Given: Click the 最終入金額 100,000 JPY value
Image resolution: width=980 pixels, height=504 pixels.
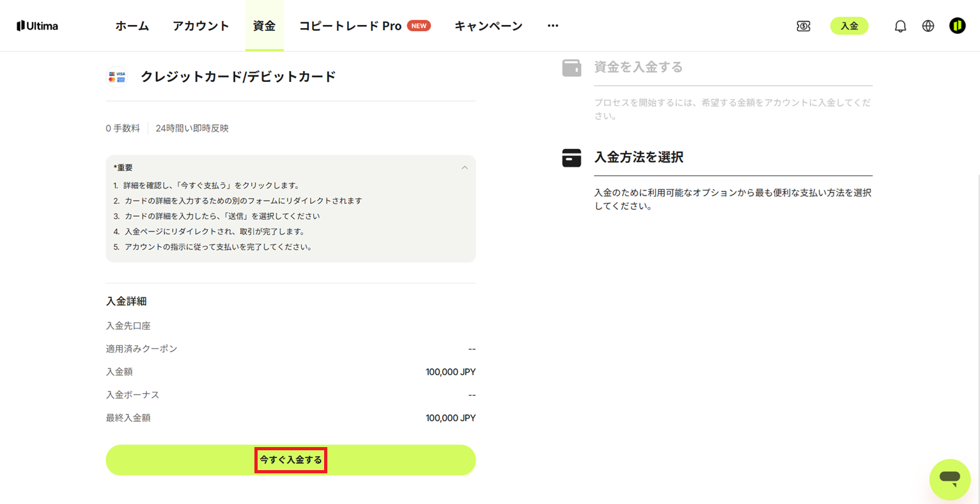Looking at the screenshot, I should (451, 418).
